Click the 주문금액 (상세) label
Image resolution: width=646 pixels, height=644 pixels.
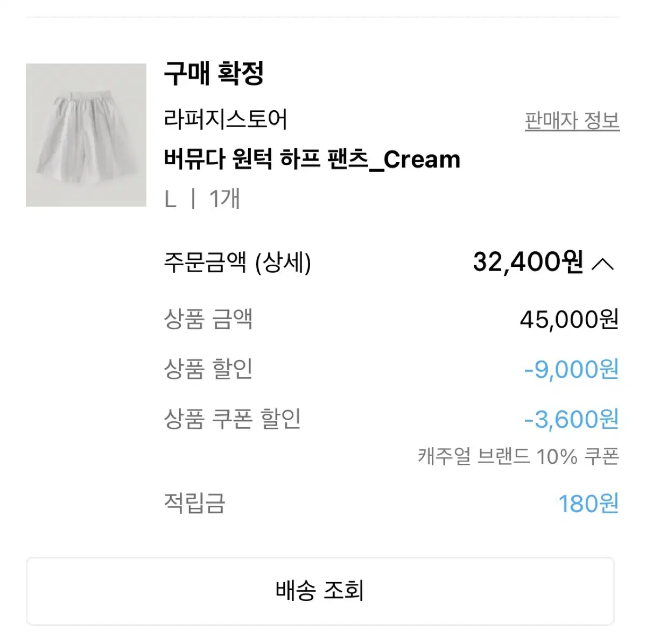click(237, 263)
